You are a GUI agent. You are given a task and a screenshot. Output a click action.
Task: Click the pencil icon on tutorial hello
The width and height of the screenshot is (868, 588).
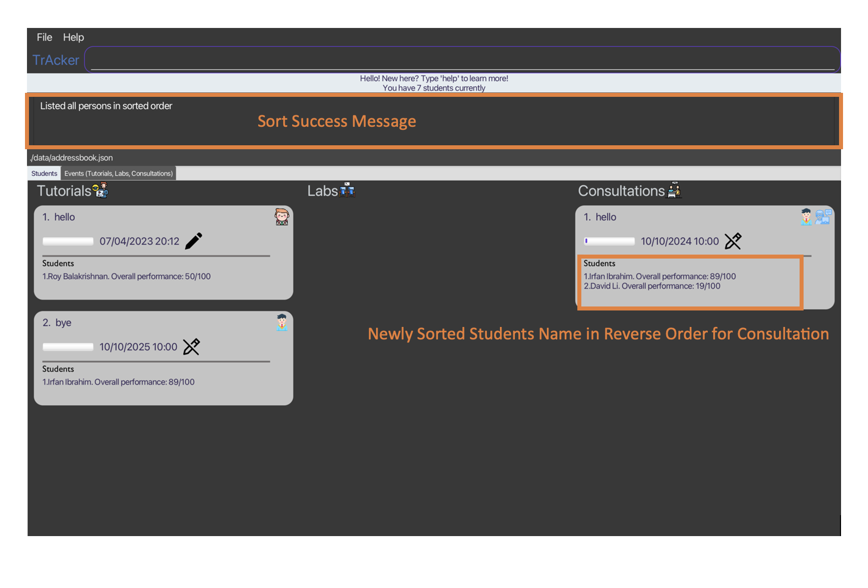tap(194, 241)
